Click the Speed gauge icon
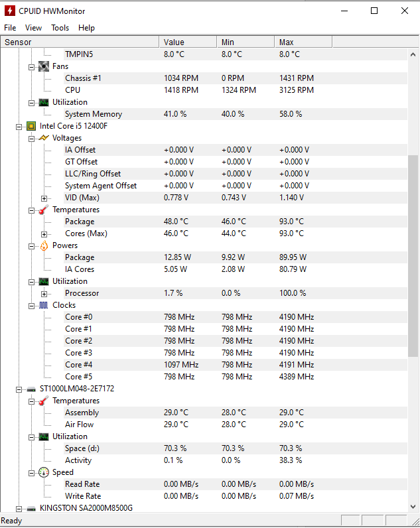 click(44, 472)
